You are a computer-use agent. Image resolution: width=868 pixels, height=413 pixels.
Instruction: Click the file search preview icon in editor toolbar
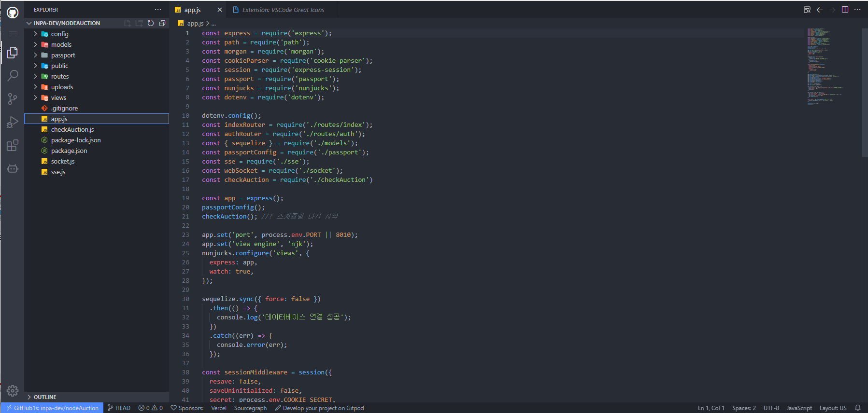point(807,10)
